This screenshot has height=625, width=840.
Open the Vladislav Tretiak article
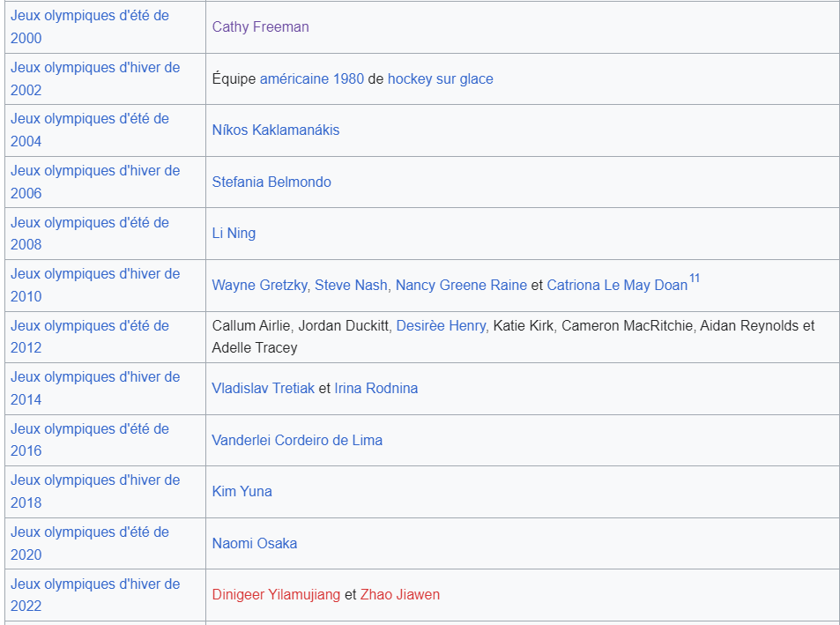click(x=263, y=388)
